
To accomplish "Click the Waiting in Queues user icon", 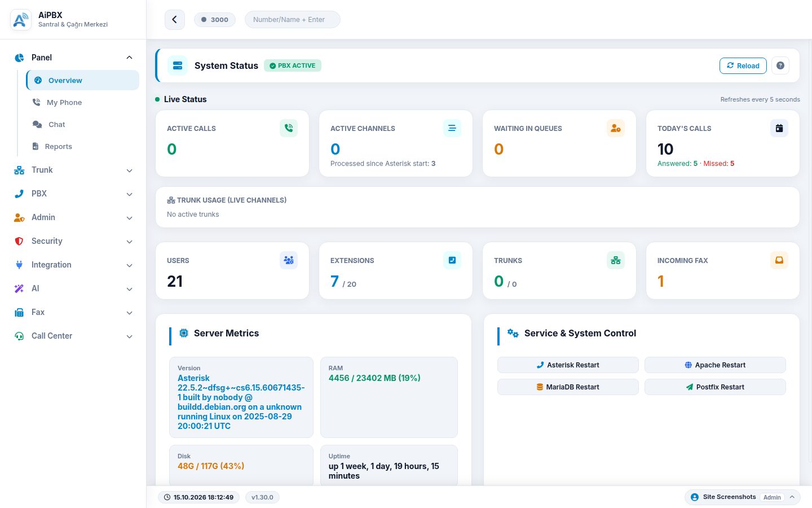I will tap(616, 128).
